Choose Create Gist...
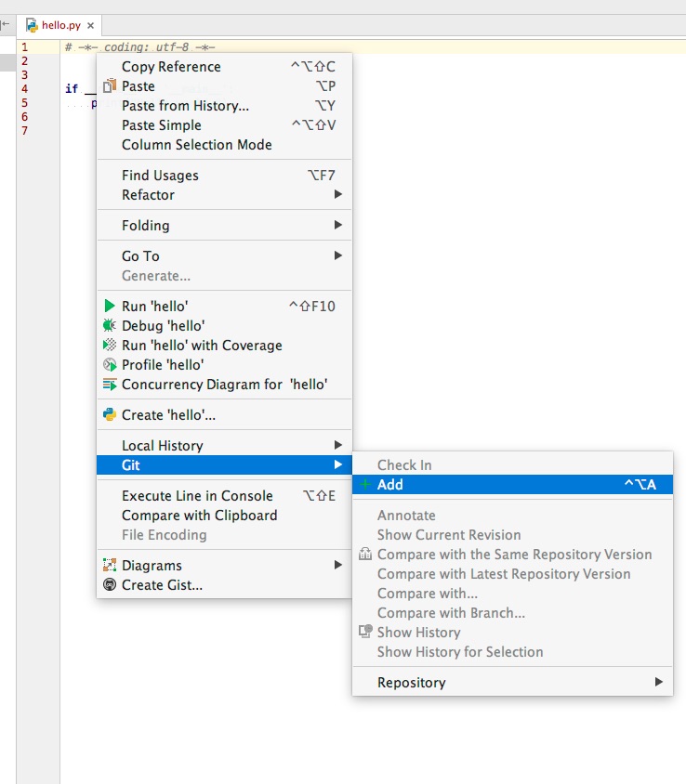Image resolution: width=686 pixels, height=784 pixels. (224, 584)
